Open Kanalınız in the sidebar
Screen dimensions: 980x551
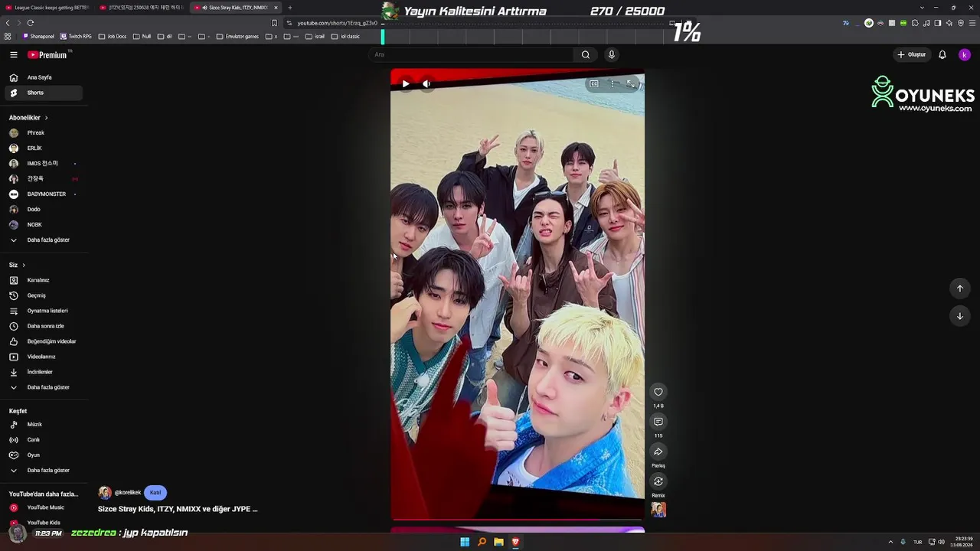[x=43, y=280]
